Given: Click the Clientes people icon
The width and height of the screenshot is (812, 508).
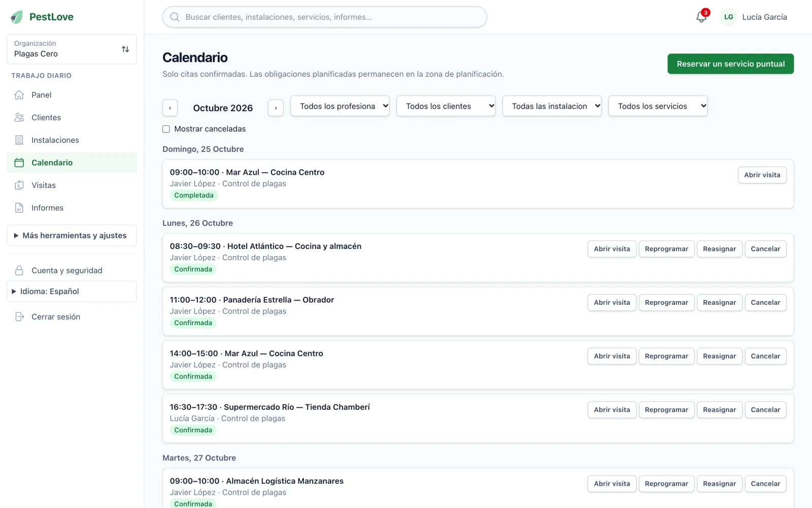Looking at the screenshot, I should 19,117.
